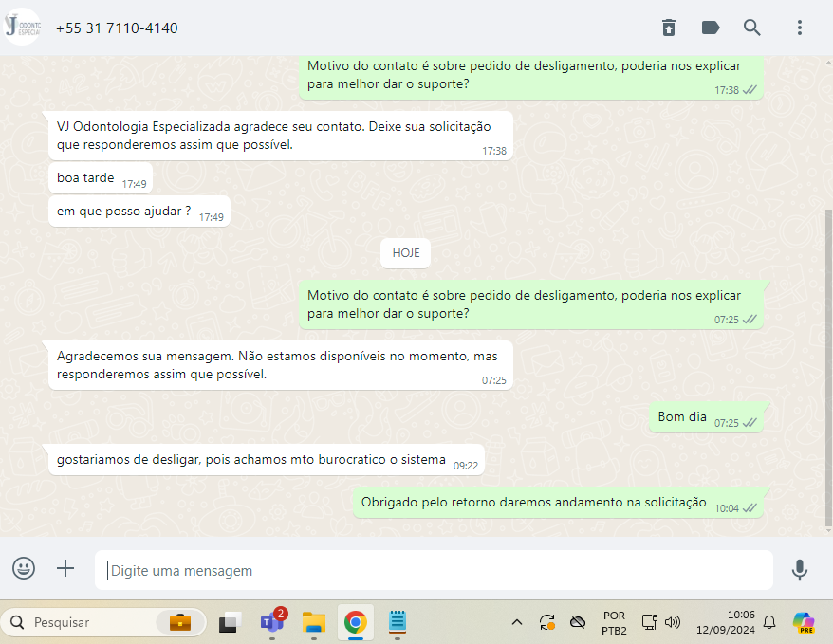
Task: Click the delete chat trash icon
Action: [669, 28]
